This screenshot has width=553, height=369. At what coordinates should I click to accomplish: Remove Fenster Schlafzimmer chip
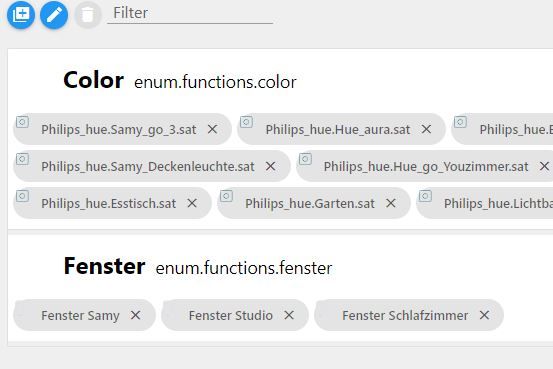tap(484, 315)
